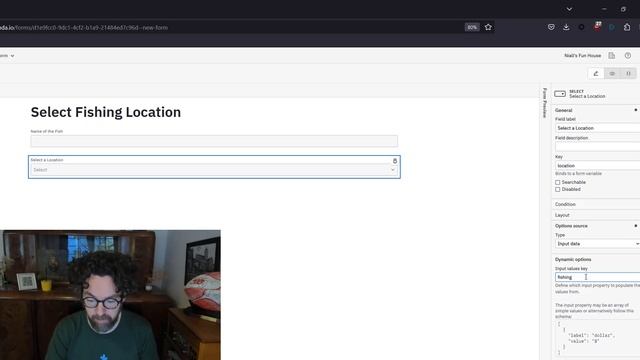
Task: Open the Pocket save icon in browser toolbar
Action: [x=551, y=27]
